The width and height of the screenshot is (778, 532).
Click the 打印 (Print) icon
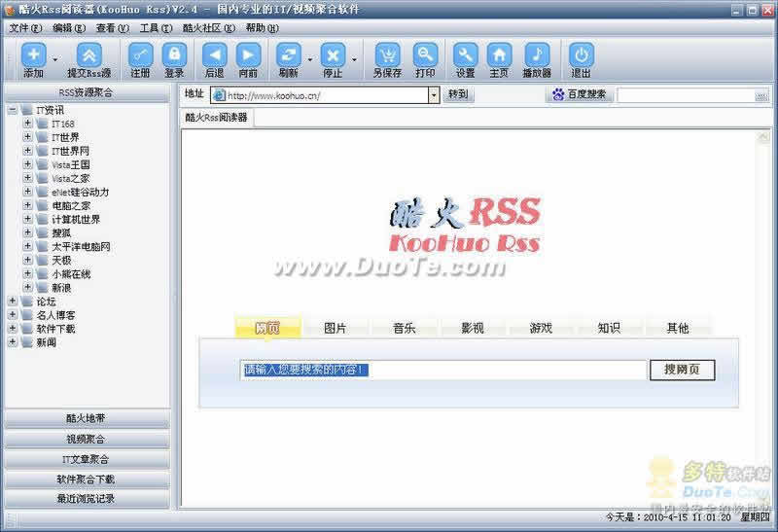[425, 54]
